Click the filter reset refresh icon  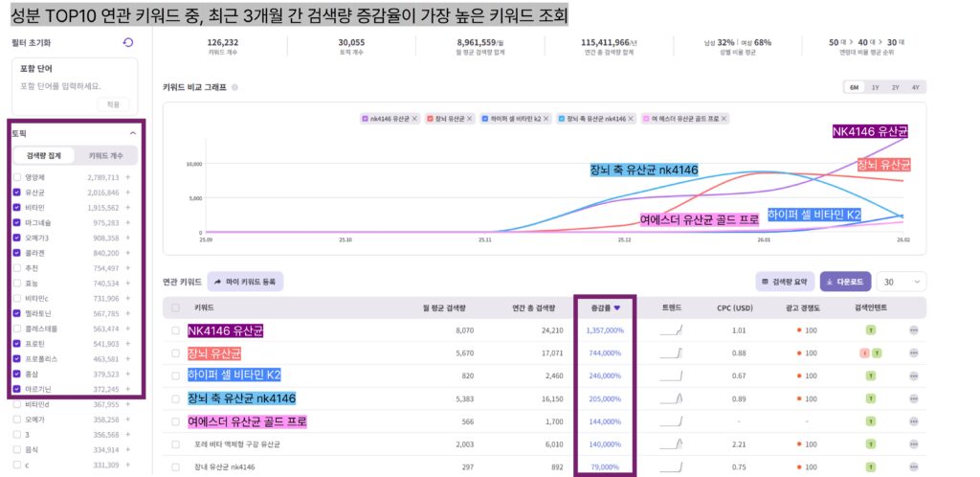point(128,43)
